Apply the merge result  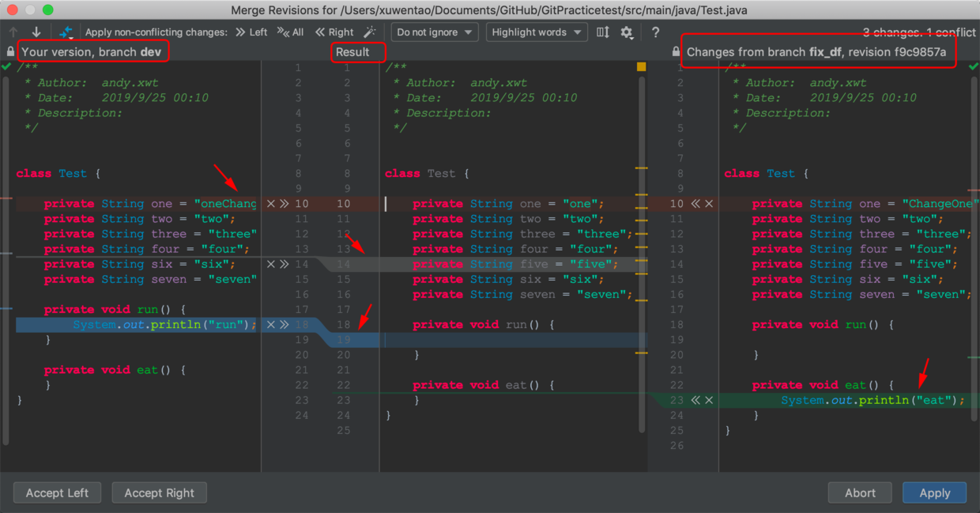[934, 492]
